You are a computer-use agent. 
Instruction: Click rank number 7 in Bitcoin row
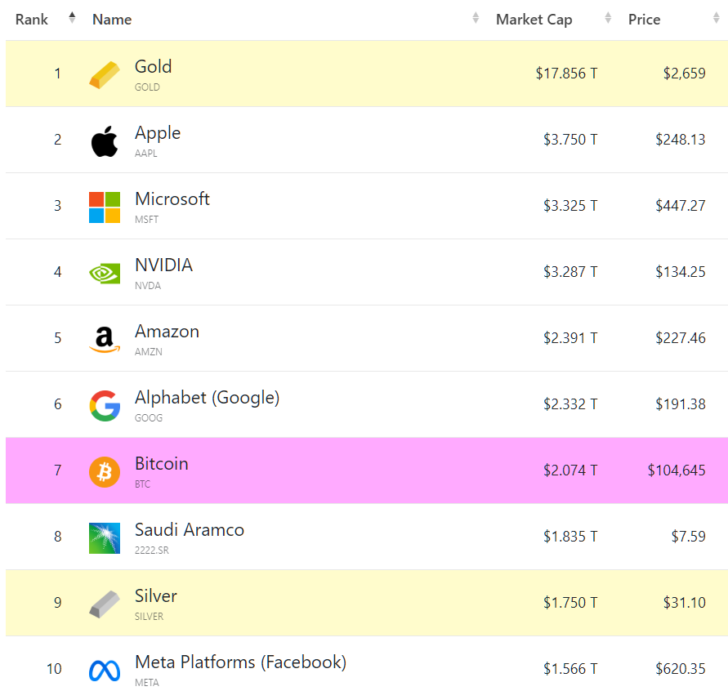coord(57,470)
